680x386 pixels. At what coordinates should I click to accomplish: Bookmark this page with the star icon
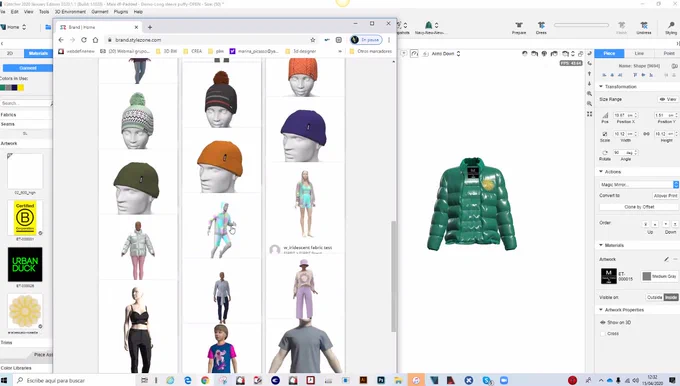[313, 40]
